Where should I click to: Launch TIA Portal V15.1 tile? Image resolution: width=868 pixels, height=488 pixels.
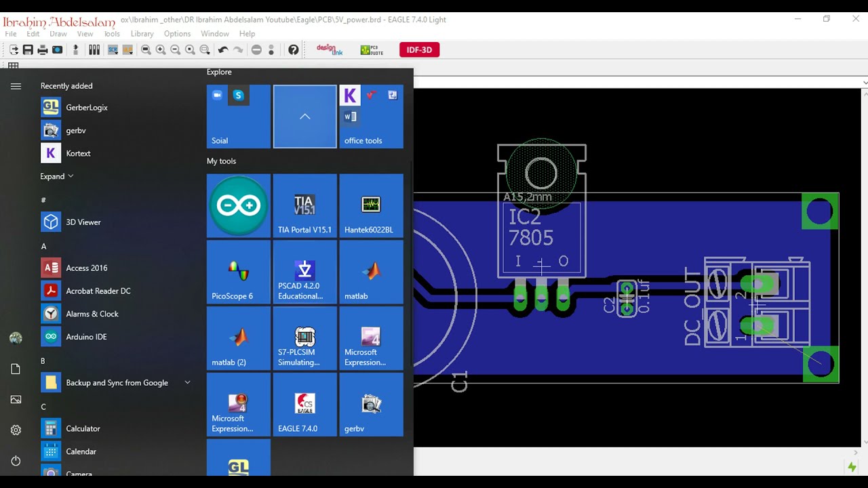coord(305,206)
